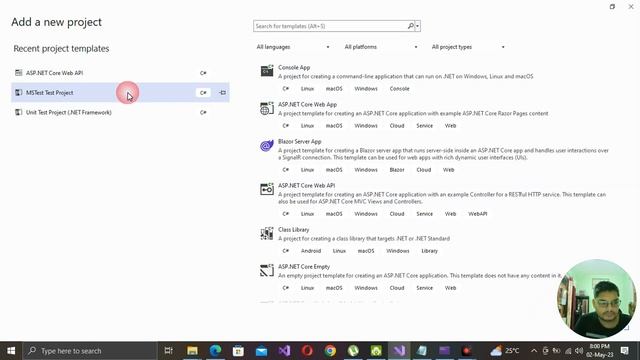Launch Microsoft Edge from the taskbar
The height and width of the screenshot is (360, 640).
point(215,351)
